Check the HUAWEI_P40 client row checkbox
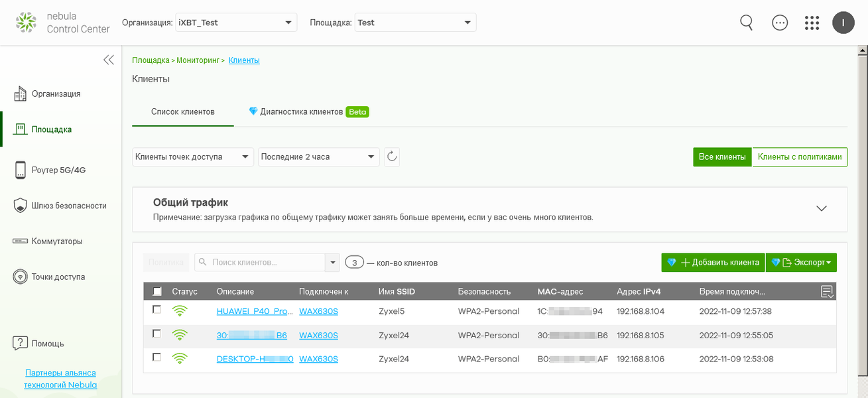The width and height of the screenshot is (868, 398). [157, 310]
